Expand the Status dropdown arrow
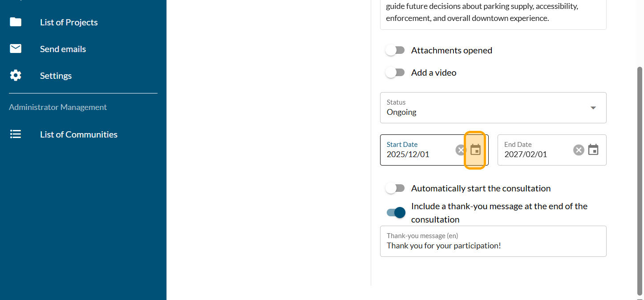 coord(593,108)
